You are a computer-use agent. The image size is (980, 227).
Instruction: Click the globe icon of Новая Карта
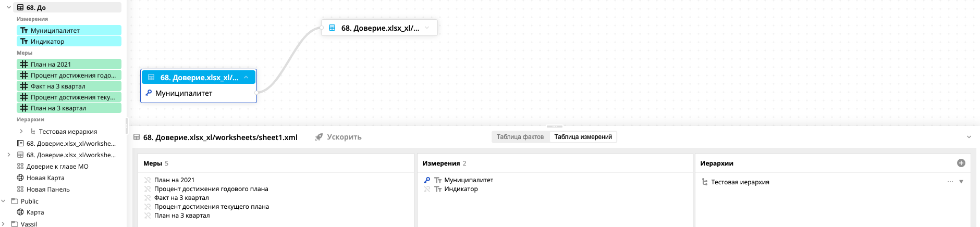click(20, 178)
